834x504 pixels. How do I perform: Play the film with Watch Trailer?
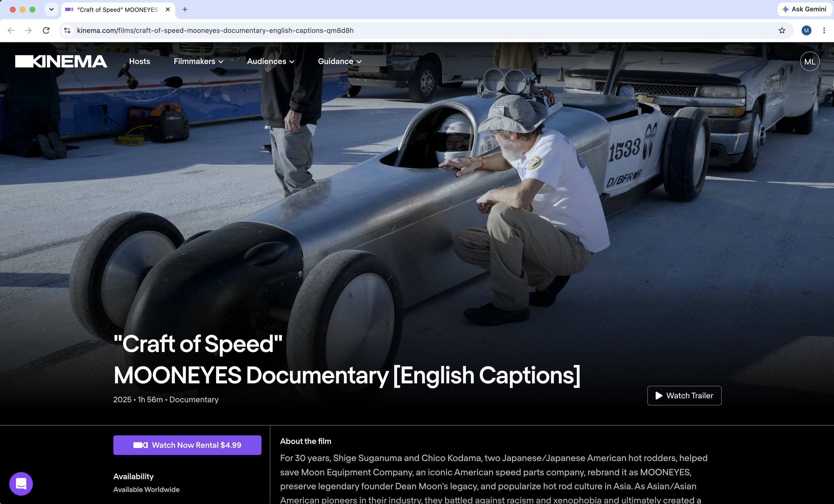point(684,395)
